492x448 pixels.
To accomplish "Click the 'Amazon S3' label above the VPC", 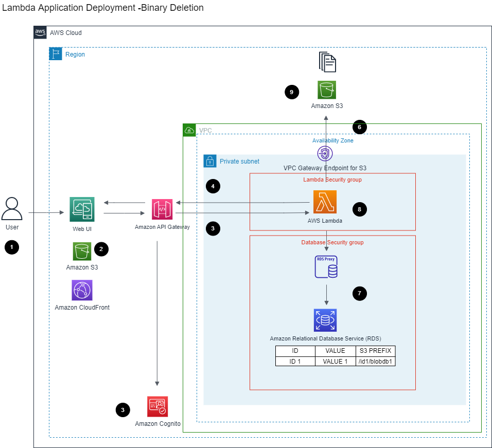I will [x=327, y=106].
